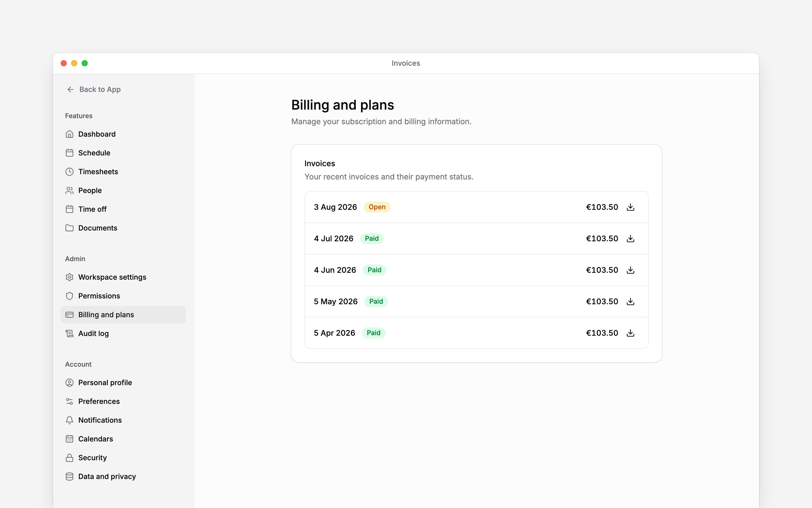Open the Calendars settings page
The height and width of the screenshot is (508, 812).
[123, 439]
